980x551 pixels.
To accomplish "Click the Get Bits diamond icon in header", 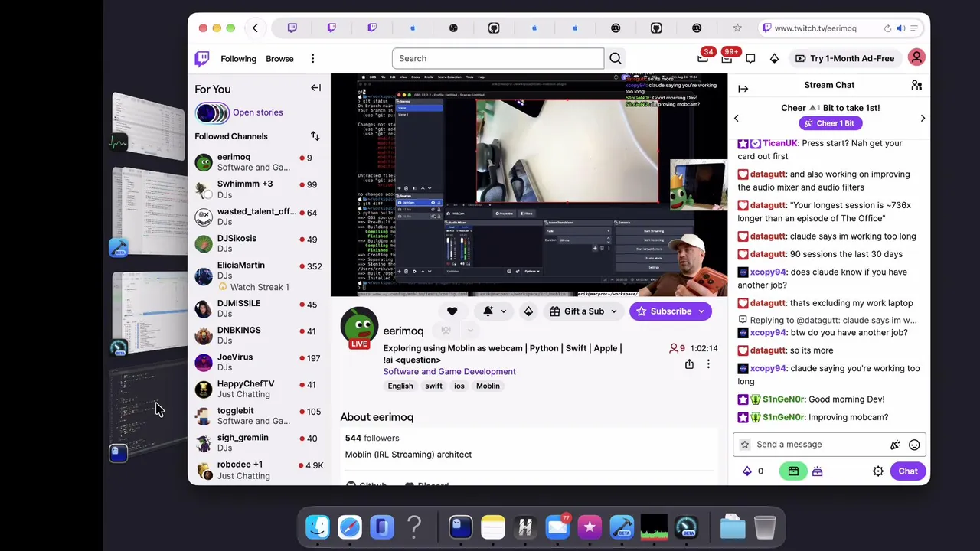I will (774, 58).
